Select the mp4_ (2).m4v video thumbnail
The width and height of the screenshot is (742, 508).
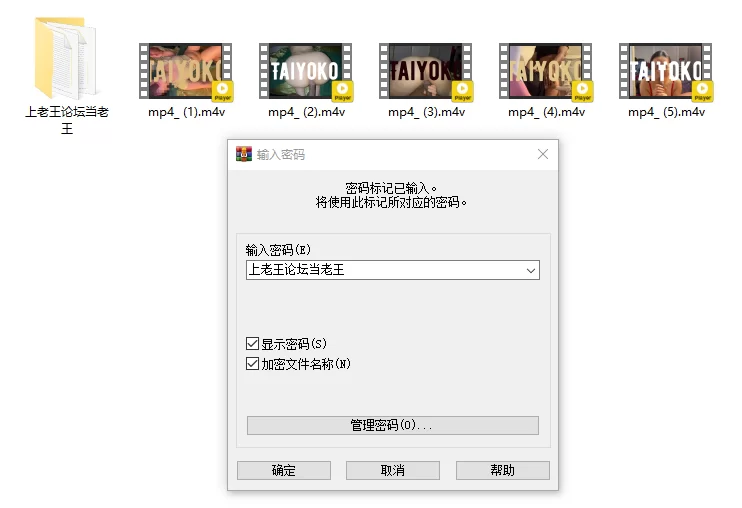pyautogui.click(x=306, y=71)
